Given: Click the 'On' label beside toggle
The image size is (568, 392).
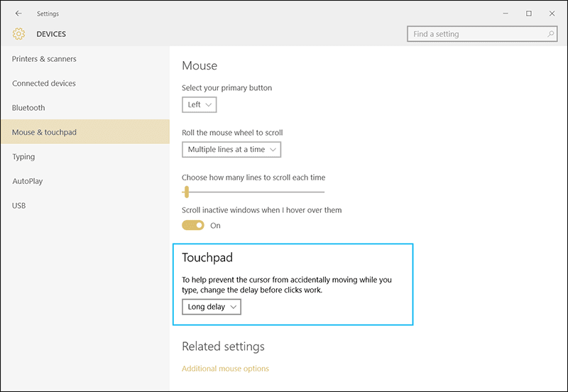Looking at the screenshot, I should click(215, 226).
